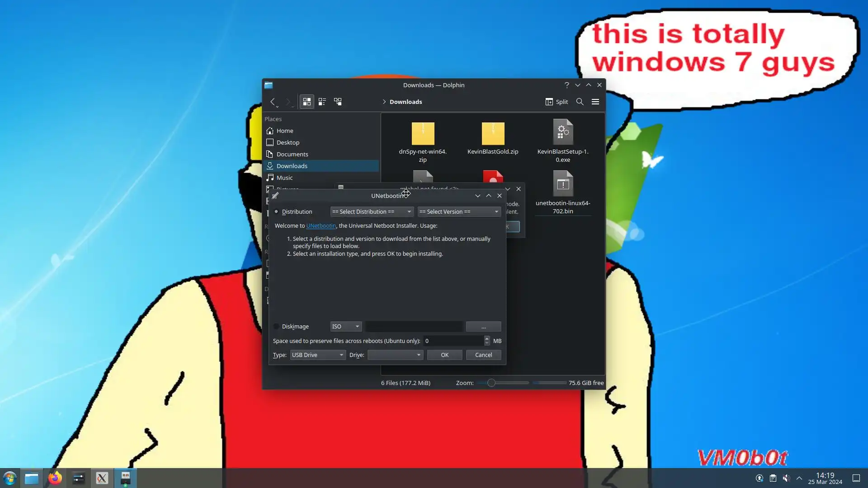
Task: Expand the ISO type dropdown
Action: pyautogui.click(x=346, y=326)
